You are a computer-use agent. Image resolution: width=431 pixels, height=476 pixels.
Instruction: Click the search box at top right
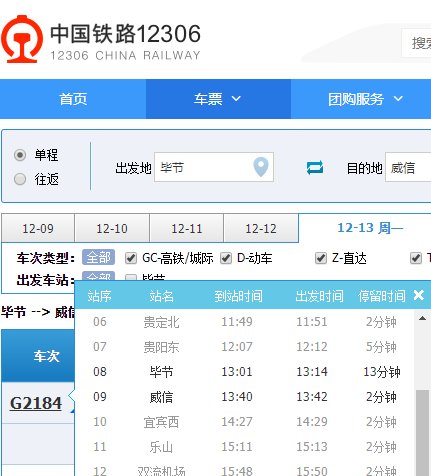(x=416, y=43)
